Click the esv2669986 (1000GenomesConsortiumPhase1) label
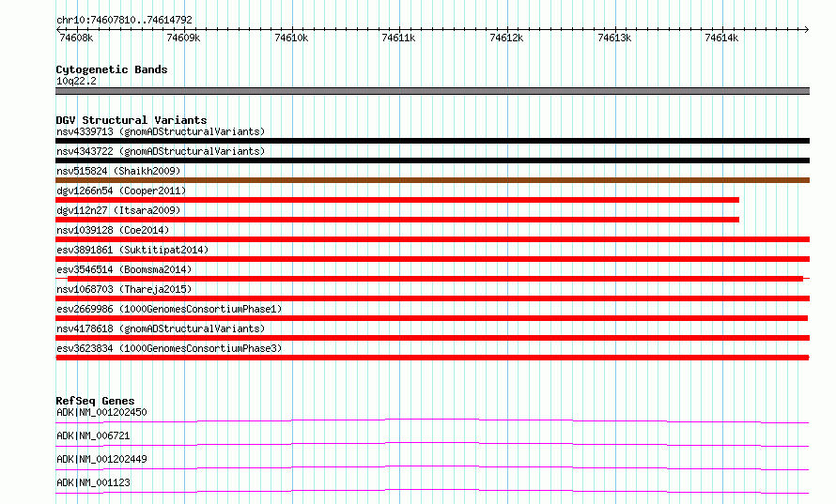This screenshot has width=836, height=504. point(169,309)
